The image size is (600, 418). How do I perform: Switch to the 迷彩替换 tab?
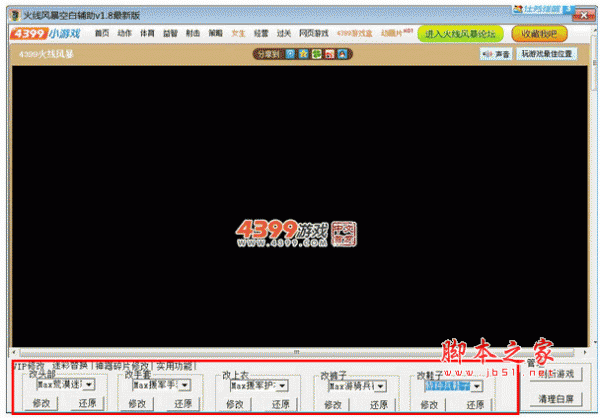pyautogui.click(x=70, y=366)
